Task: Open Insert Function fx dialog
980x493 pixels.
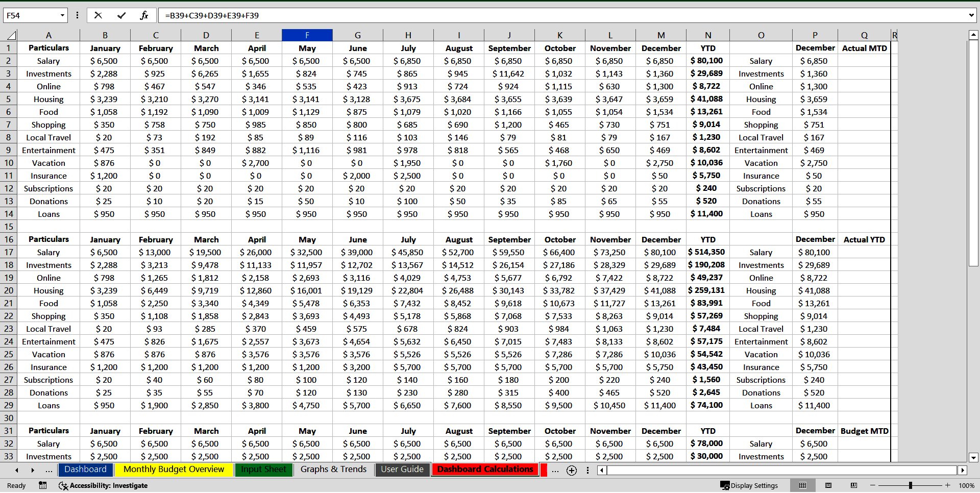Action: [144, 15]
